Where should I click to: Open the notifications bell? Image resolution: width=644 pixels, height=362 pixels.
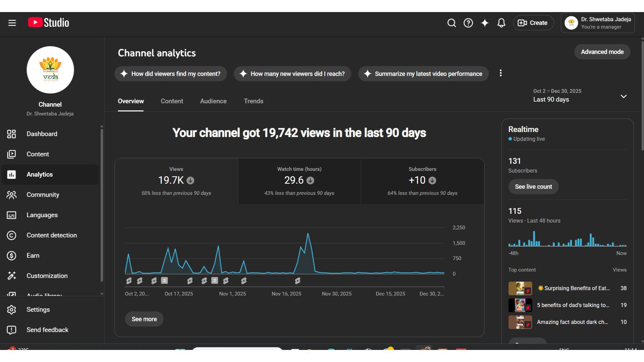(501, 23)
